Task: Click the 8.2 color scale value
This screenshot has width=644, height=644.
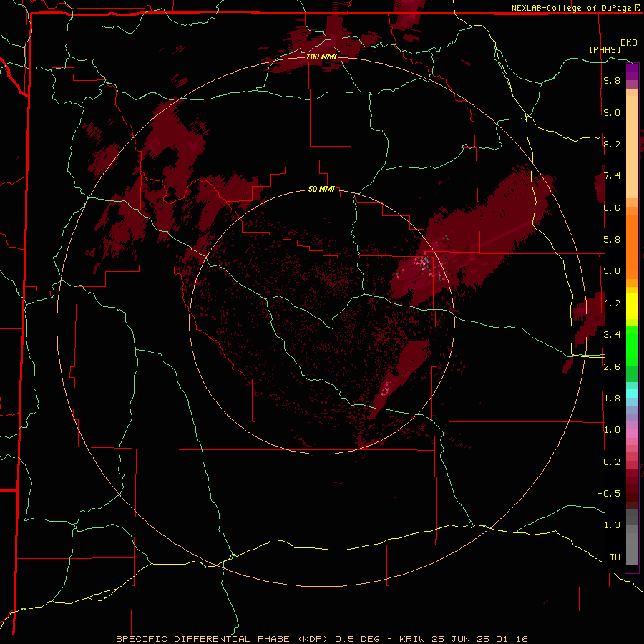Action: pyautogui.click(x=612, y=145)
